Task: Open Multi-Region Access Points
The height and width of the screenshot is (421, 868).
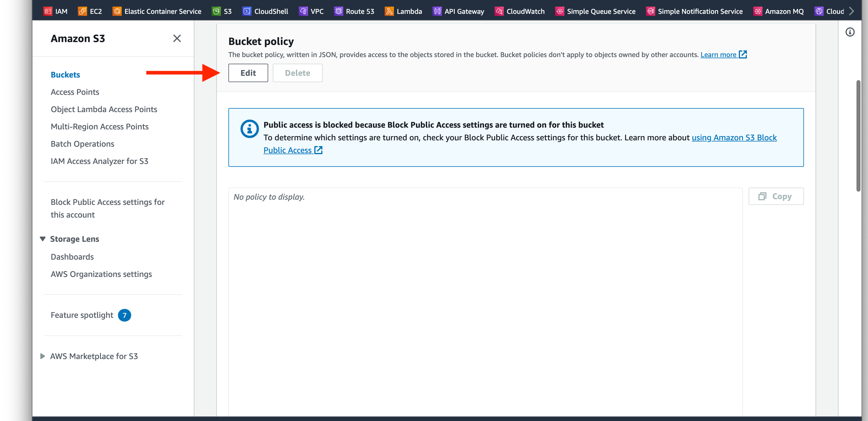Action: point(99,126)
